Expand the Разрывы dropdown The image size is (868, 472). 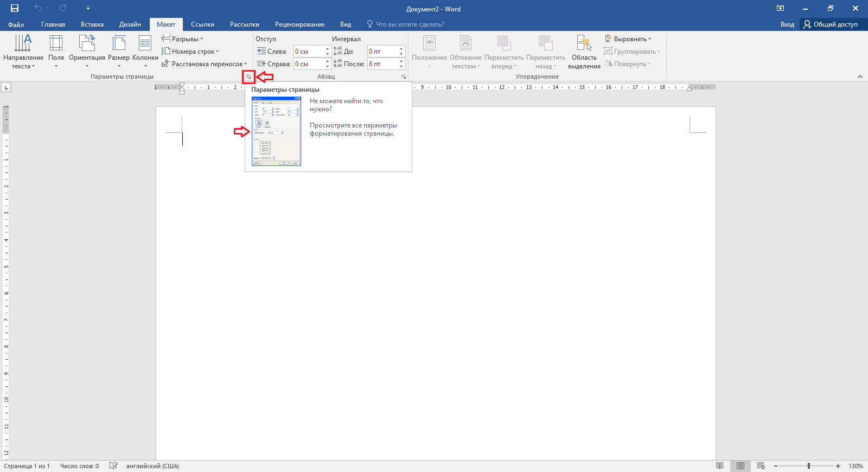tap(182, 39)
